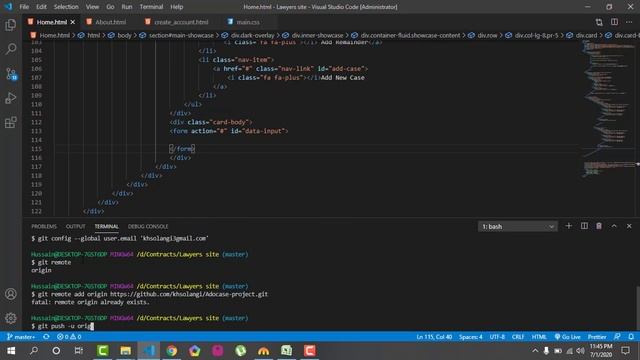Viewport: 640px width, 360px height.
Task: Open Windows Action Center notification icon
Action: coord(625,351)
